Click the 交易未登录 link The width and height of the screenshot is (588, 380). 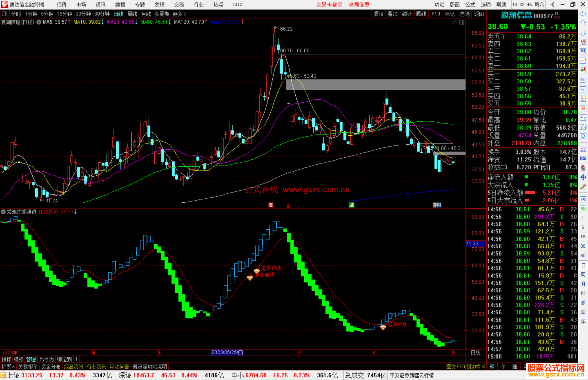pyautogui.click(x=329, y=5)
